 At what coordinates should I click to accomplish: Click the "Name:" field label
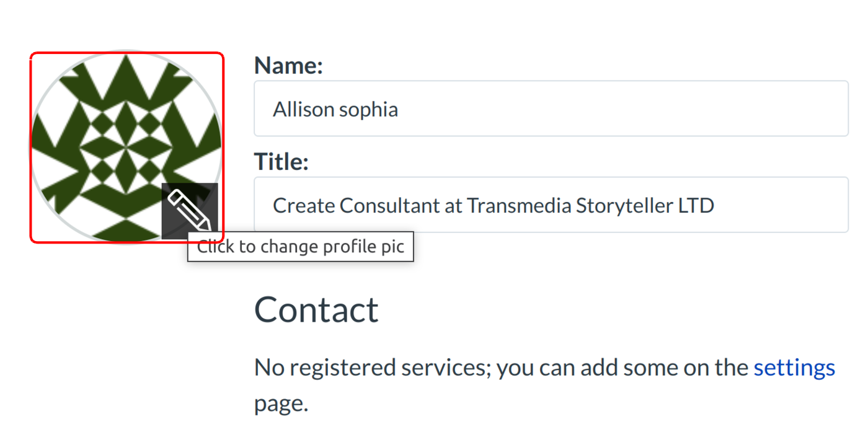pos(288,65)
